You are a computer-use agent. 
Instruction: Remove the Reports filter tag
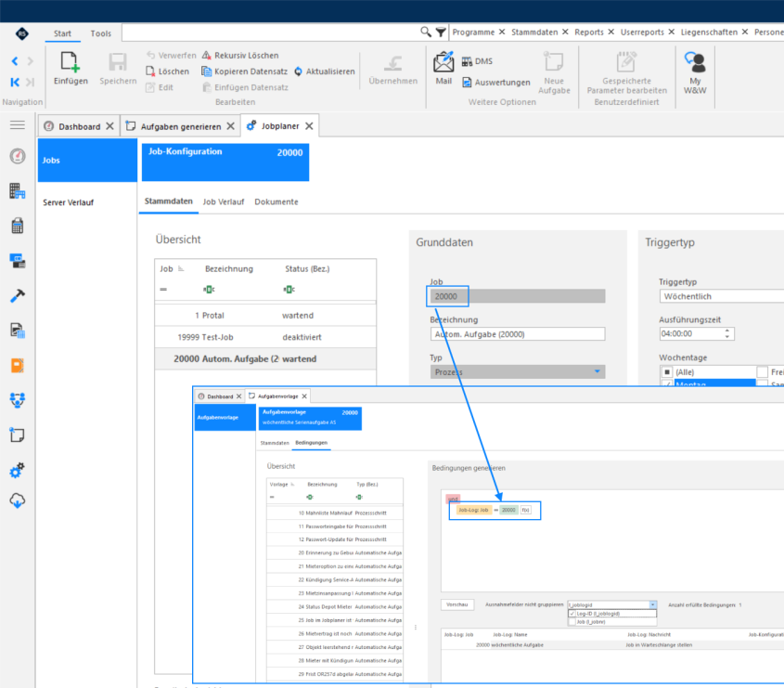[x=610, y=32]
